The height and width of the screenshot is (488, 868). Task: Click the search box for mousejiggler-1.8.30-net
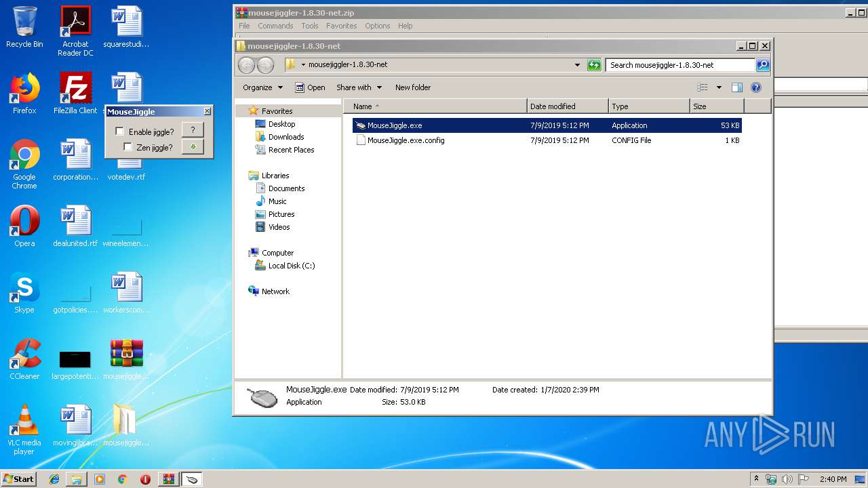coord(680,65)
